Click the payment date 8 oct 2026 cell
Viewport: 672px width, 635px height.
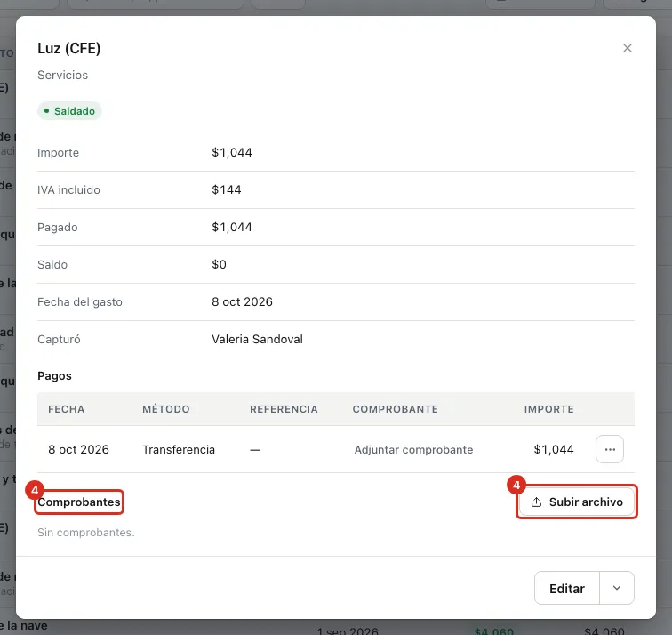[x=78, y=450]
